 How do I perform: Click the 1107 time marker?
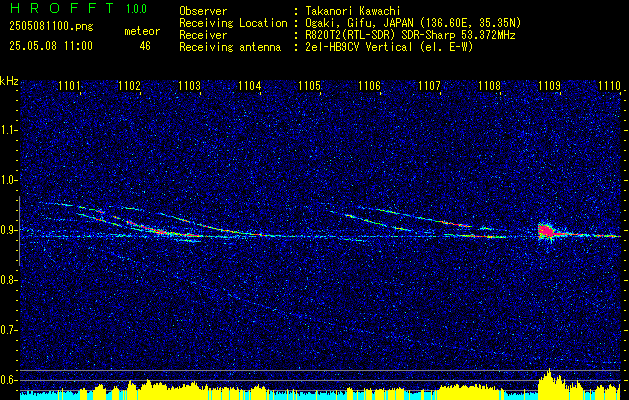(x=430, y=86)
